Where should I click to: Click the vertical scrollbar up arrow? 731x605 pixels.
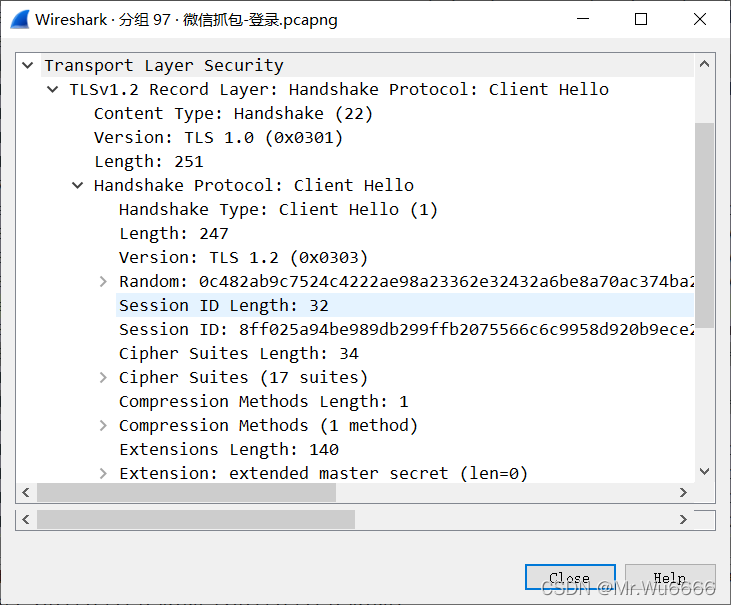[x=704, y=65]
